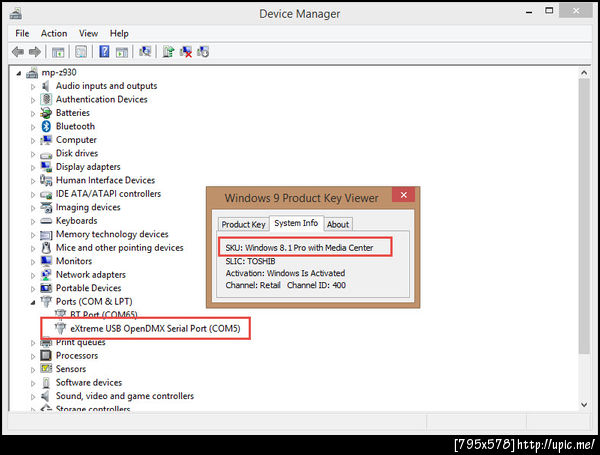Open the Action menu
Screen dimensions: 600x455
(x=54, y=34)
